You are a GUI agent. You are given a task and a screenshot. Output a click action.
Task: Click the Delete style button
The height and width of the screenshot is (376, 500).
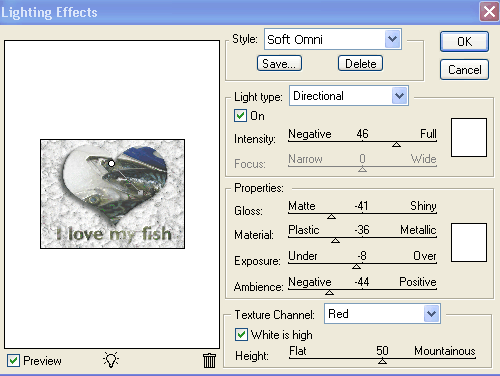coord(360,63)
